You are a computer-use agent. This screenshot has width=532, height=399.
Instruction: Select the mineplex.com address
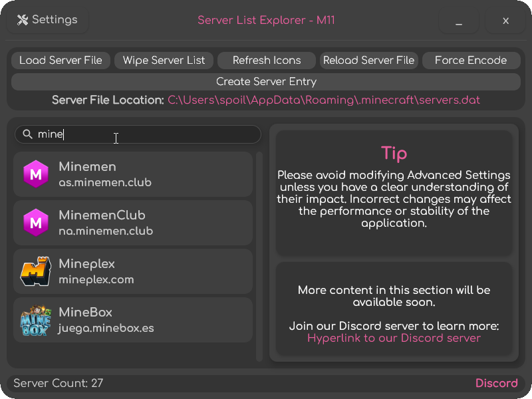96,279
